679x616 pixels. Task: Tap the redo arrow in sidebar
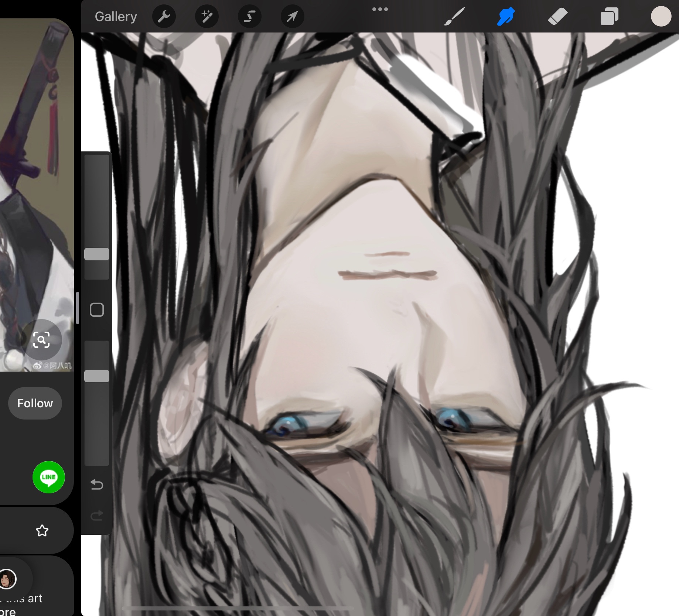[97, 516]
